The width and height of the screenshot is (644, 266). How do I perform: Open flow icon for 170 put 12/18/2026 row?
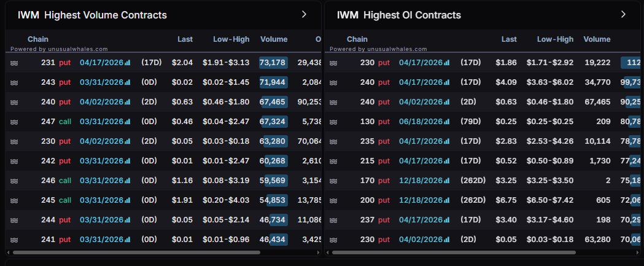pyautogui.click(x=333, y=181)
